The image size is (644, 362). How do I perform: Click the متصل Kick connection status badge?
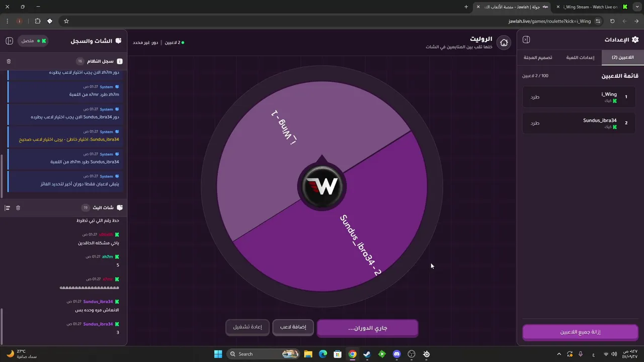(33, 41)
